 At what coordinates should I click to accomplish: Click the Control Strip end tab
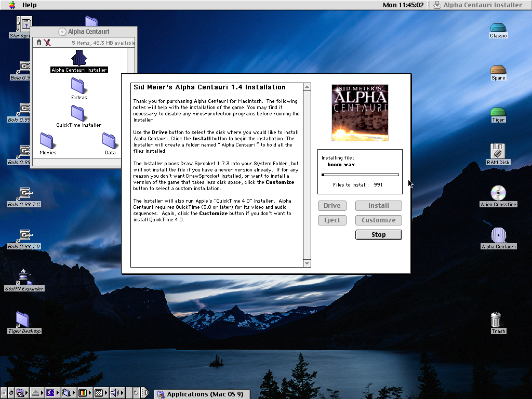click(144, 393)
